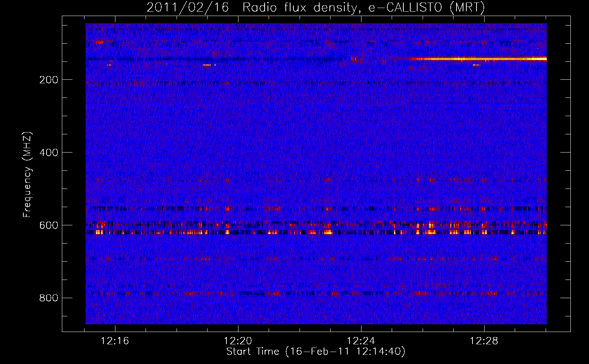Click the 600 frequency tick label

coord(49,225)
